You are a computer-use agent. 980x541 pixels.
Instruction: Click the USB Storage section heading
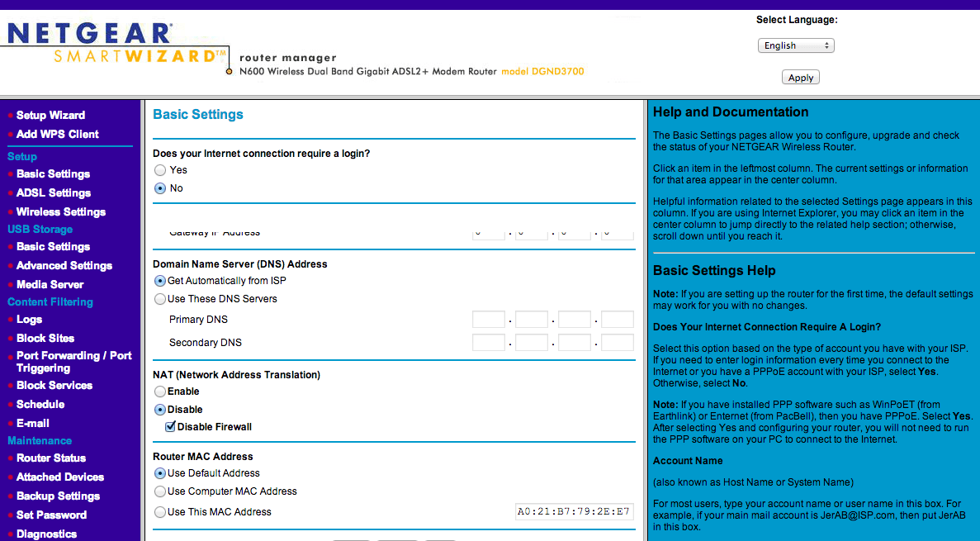tap(40, 229)
